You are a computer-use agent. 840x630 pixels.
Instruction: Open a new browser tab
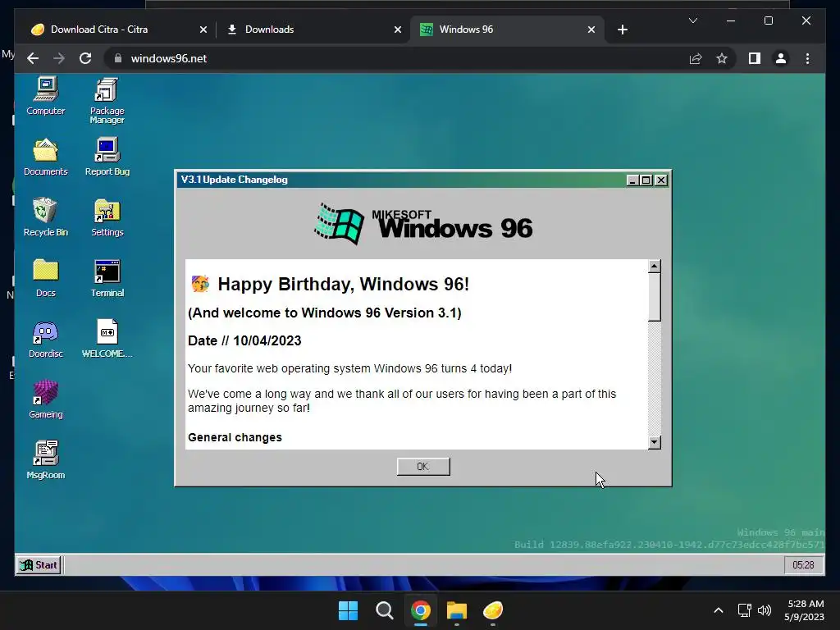coord(622,30)
